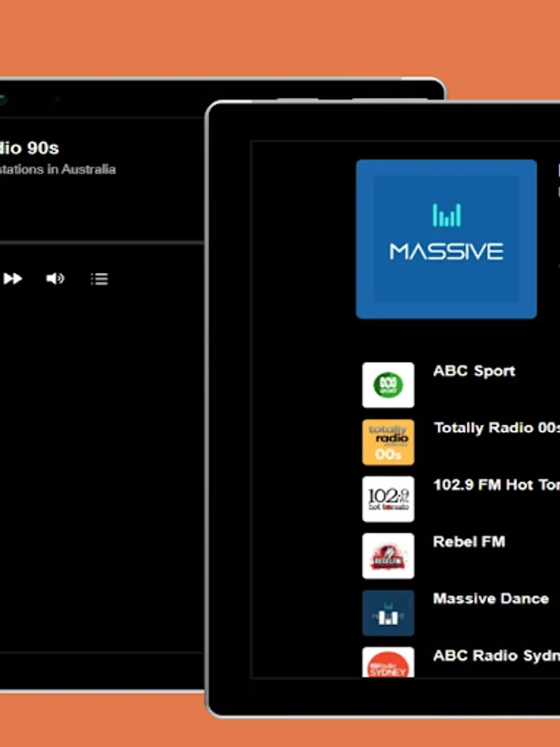
Task: Select the ABC Radio Sydney logo
Action: 388,662
